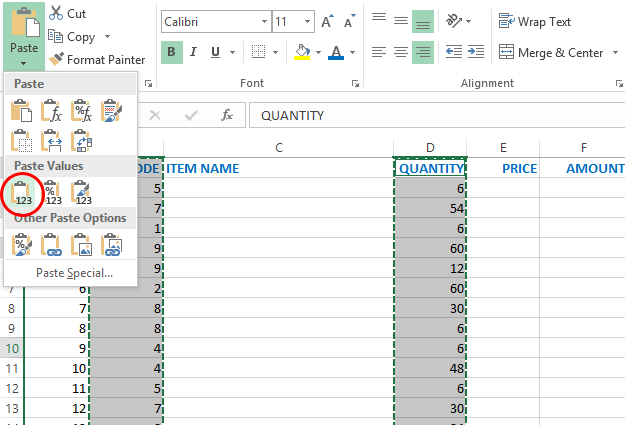The height and width of the screenshot is (425, 625).
Task: Choose Values & Number Formatting paste option
Action: (x=52, y=190)
